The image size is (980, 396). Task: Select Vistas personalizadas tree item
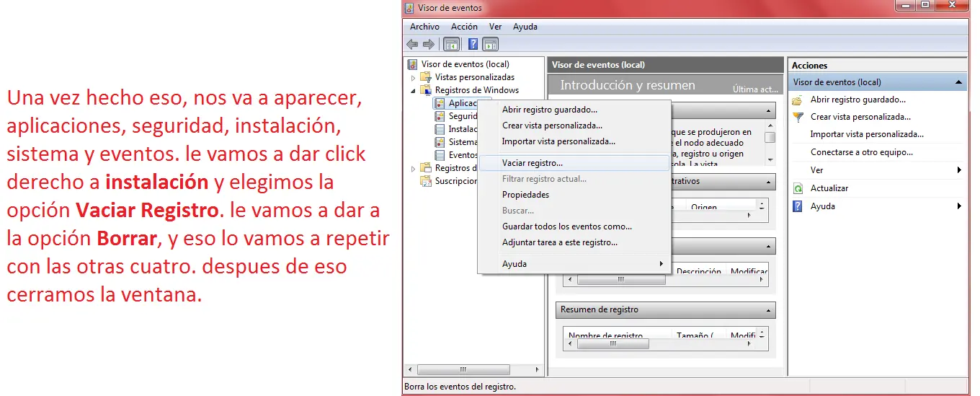474,77
